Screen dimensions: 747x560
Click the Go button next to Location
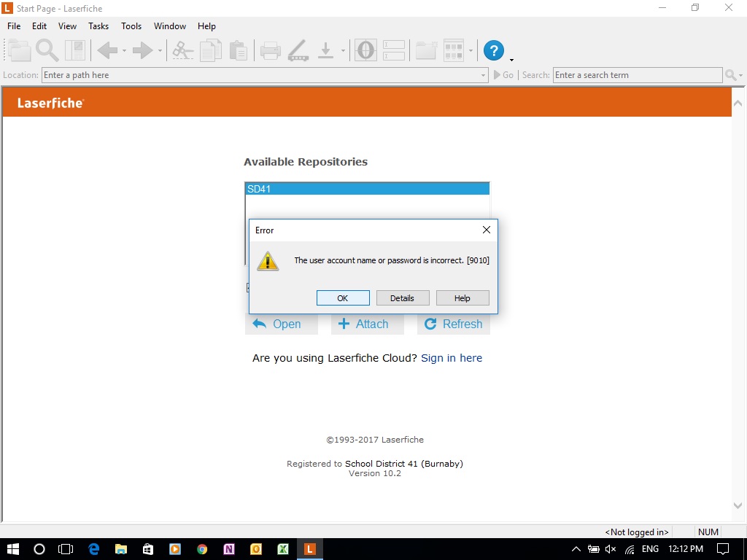pos(503,75)
